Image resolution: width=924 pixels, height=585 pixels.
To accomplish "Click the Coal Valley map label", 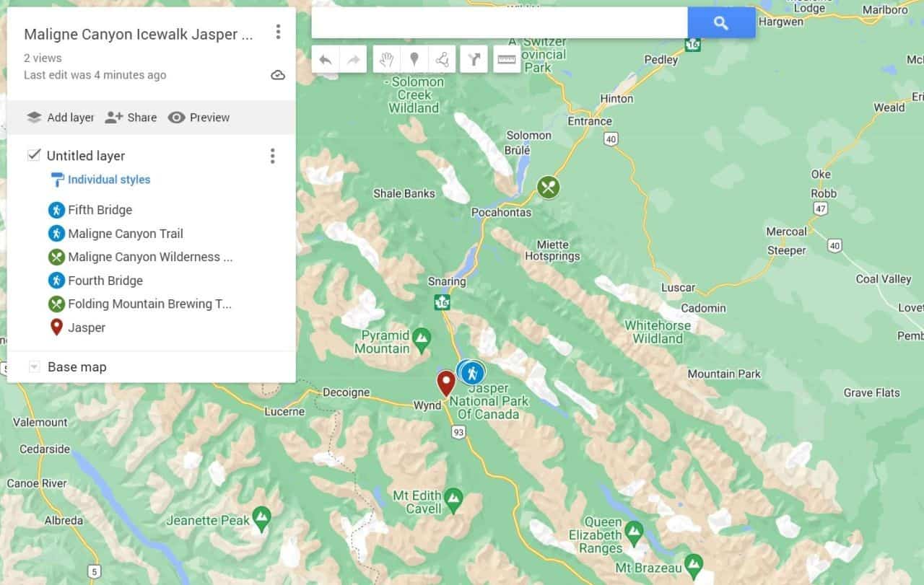I will (x=884, y=279).
